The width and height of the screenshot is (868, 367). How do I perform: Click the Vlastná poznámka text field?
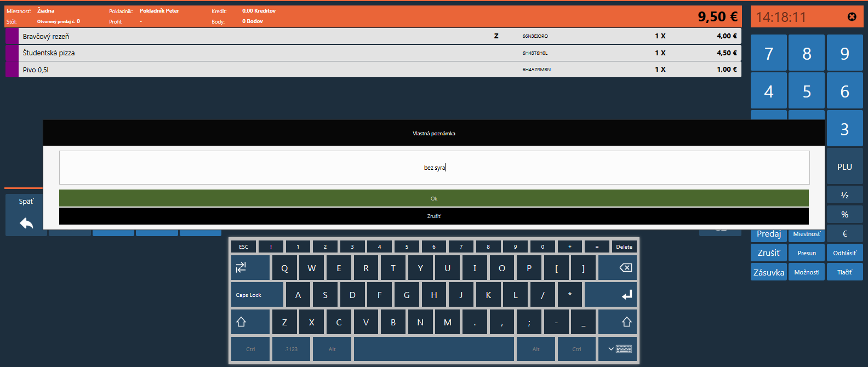(433, 168)
